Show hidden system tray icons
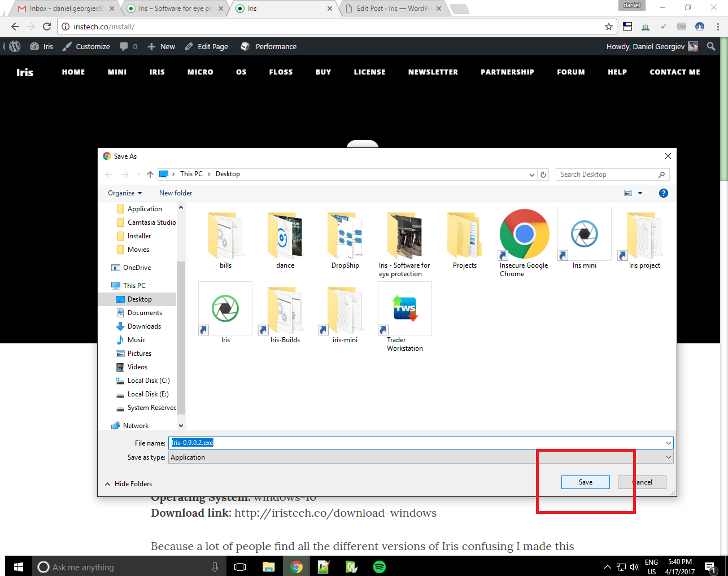728x576 pixels. pos(607,567)
